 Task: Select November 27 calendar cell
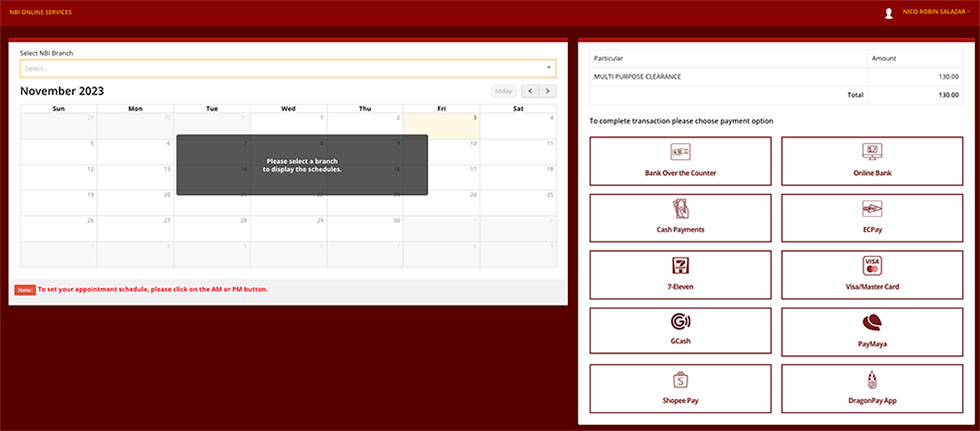coord(135,229)
